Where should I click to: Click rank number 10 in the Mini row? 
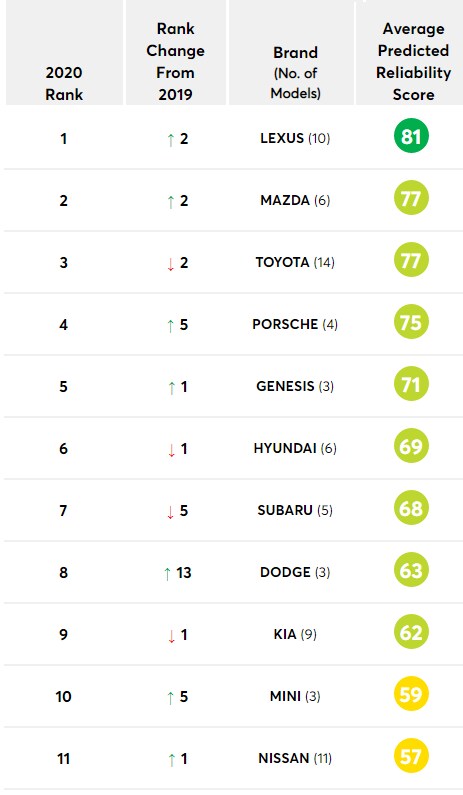click(x=63, y=697)
